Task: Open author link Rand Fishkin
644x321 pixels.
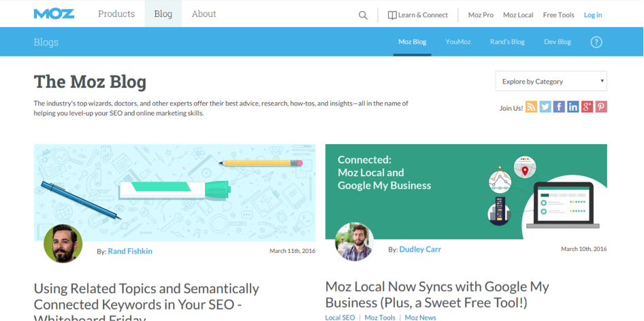Action: coord(130,251)
